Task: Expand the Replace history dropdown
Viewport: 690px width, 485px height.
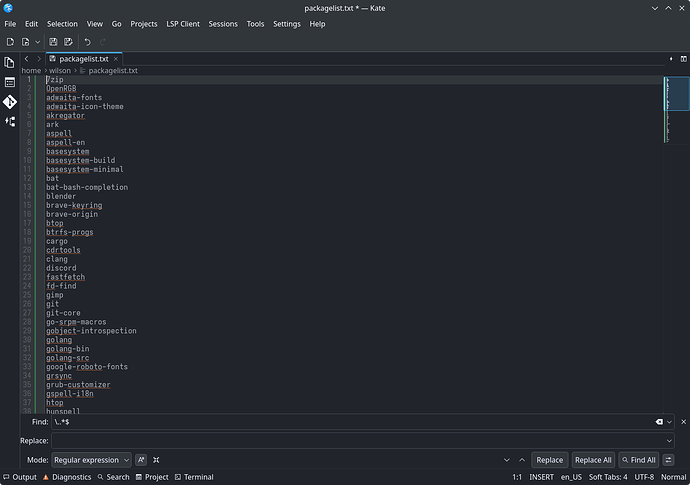Action: click(669, 441)
